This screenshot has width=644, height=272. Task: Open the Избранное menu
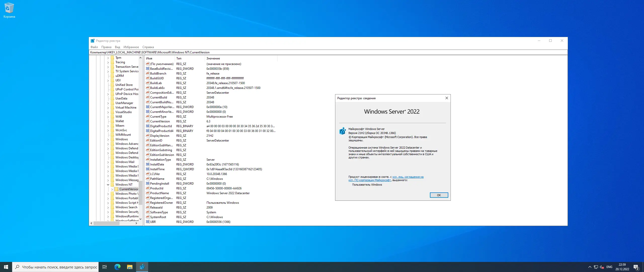131,47
